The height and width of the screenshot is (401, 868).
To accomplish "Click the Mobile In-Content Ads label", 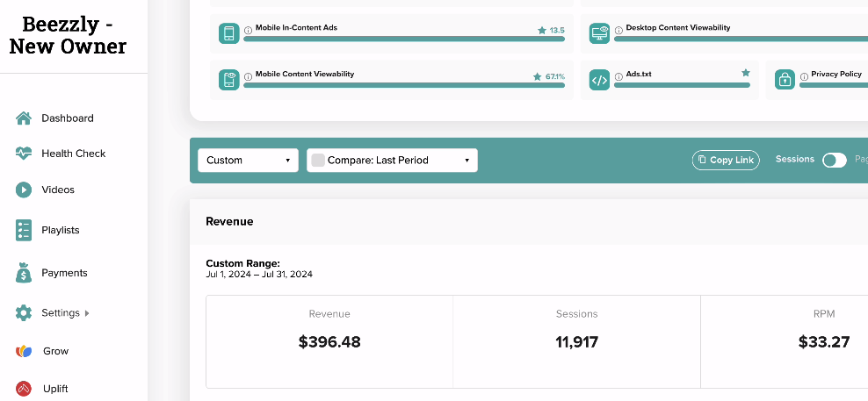I will pyautogui.click(x=296, y=28).
